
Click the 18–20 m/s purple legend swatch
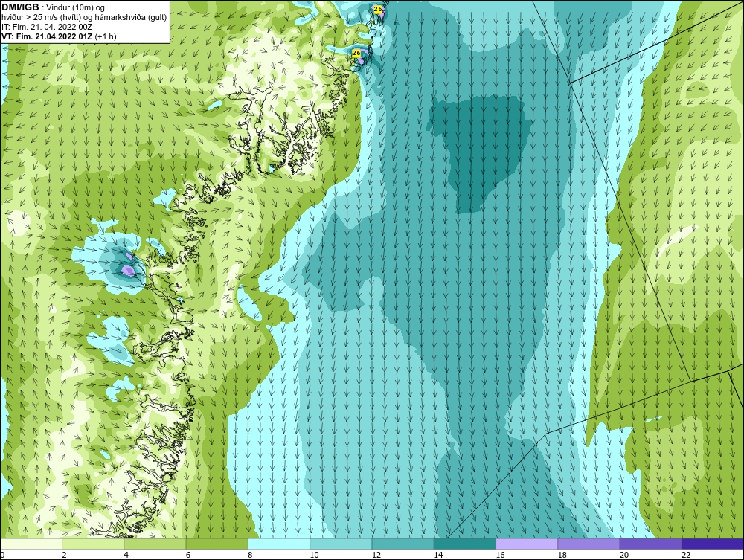coord(589,544)
